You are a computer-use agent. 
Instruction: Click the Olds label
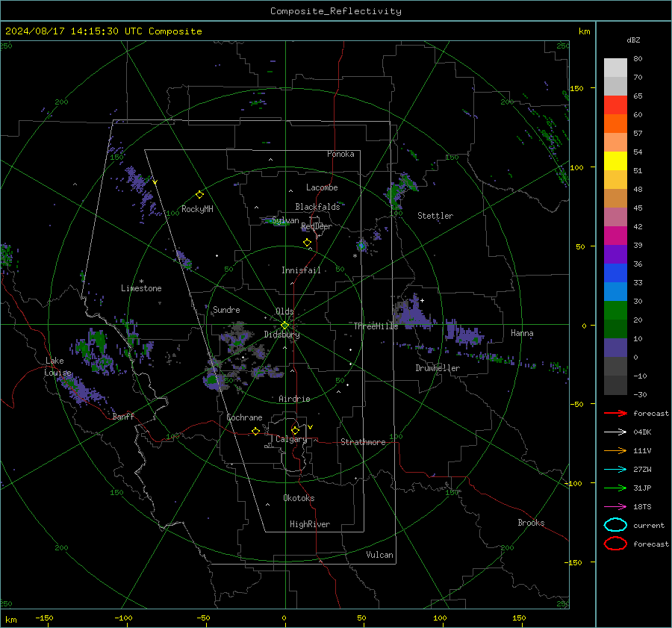(x=284, y=311)
